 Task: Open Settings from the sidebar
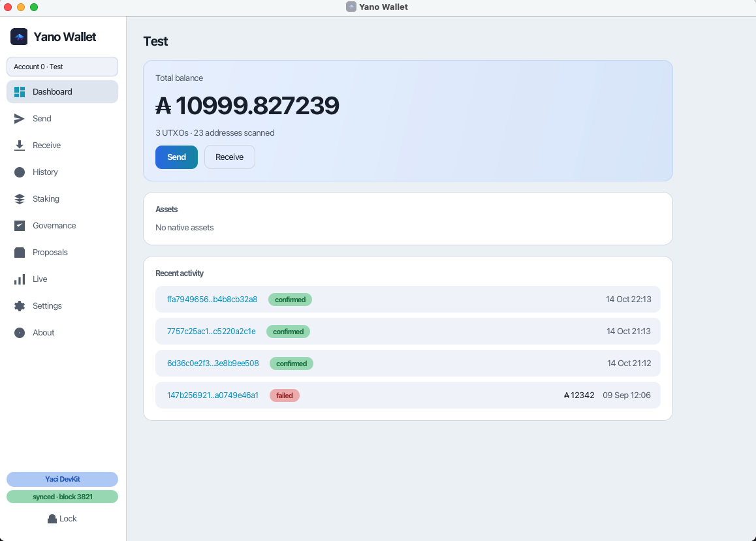[62, 306]
